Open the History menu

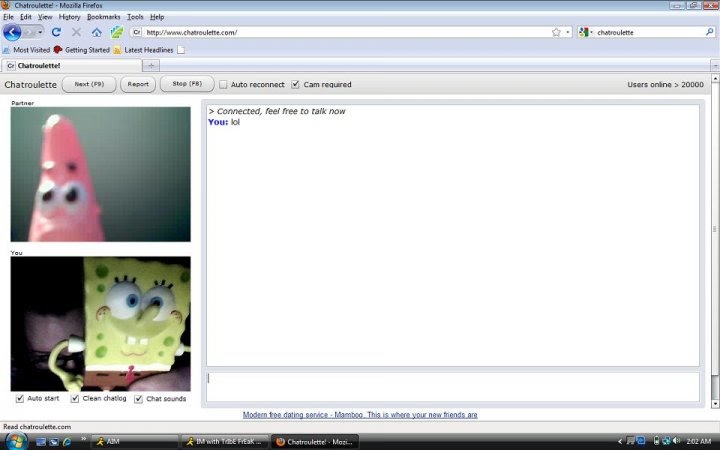pos(69,17)
